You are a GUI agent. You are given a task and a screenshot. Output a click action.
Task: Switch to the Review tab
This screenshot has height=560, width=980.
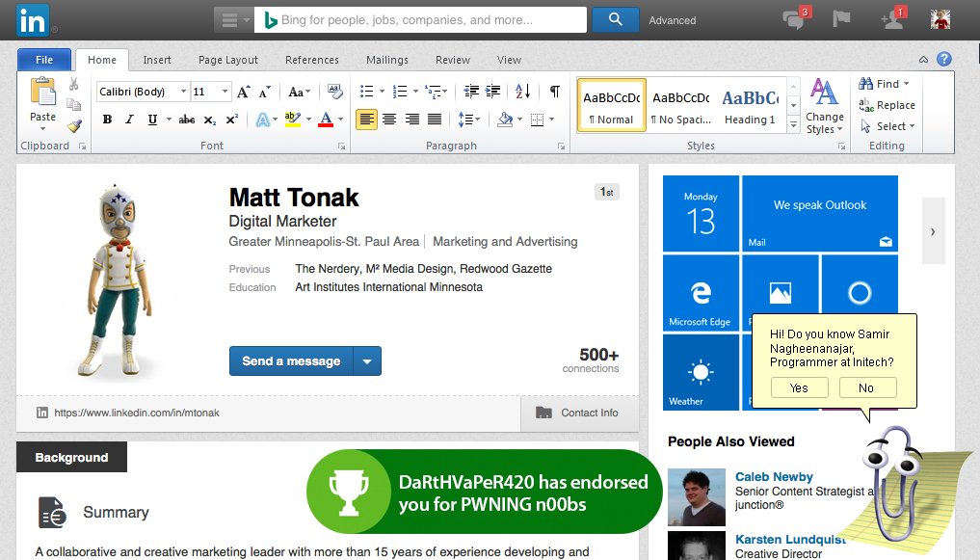[453, 60]
